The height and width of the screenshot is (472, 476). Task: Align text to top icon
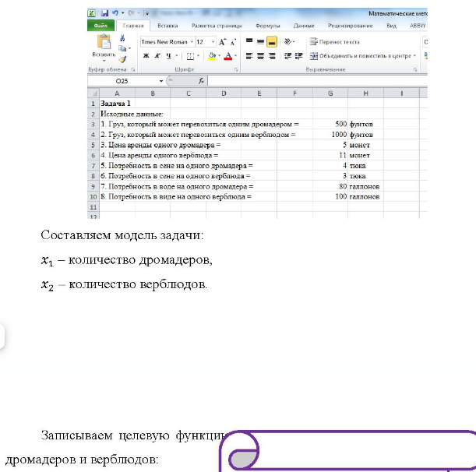[x=249, y=41]
